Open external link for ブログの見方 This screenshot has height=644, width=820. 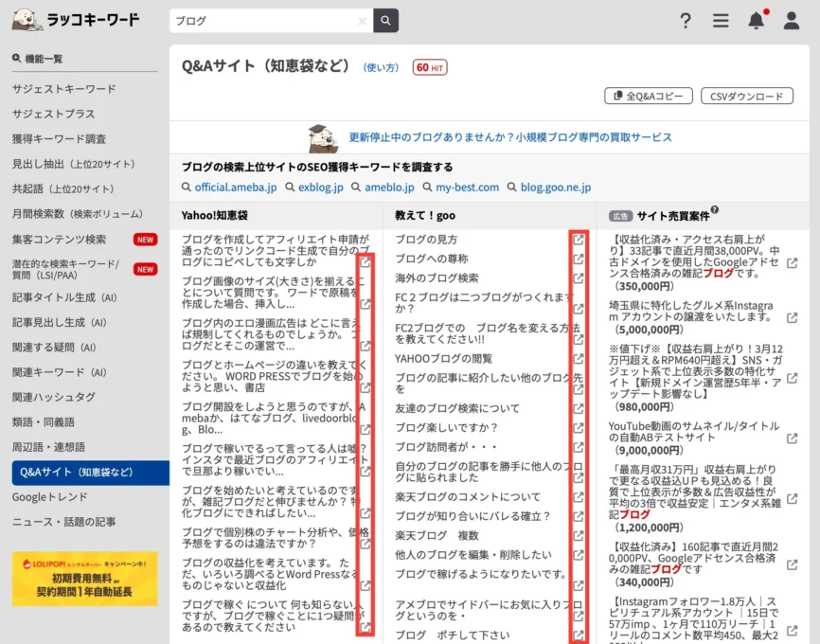click(x=578, y=240)
